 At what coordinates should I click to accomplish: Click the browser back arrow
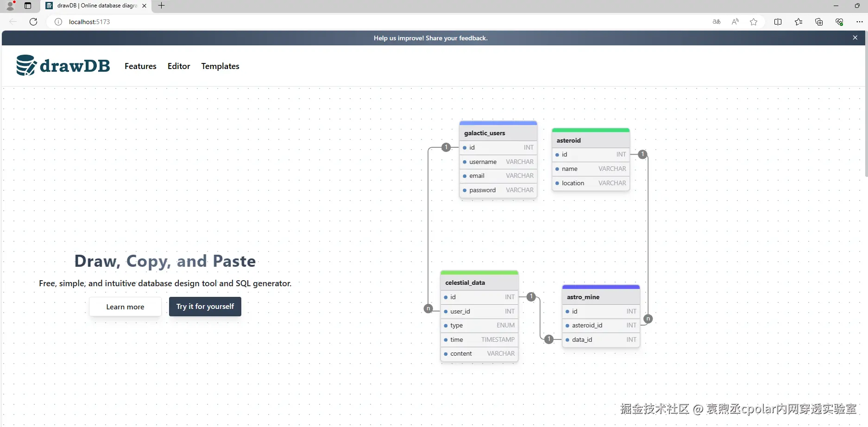[13, 22]
